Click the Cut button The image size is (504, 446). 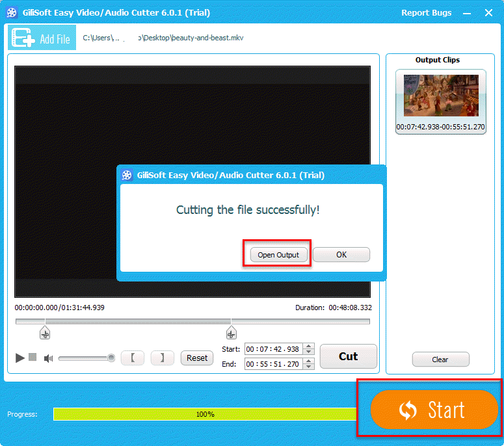click(349, 356)
